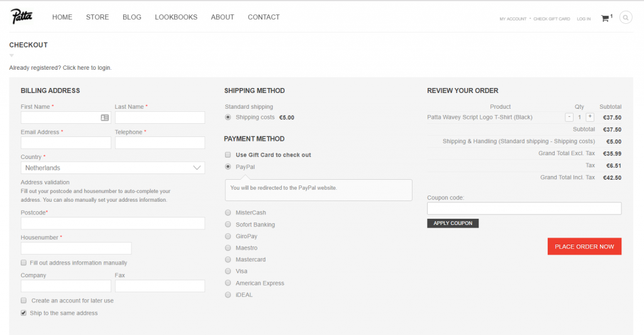
Task: Select Maestro payment option
Action: (x=228, y=248)
